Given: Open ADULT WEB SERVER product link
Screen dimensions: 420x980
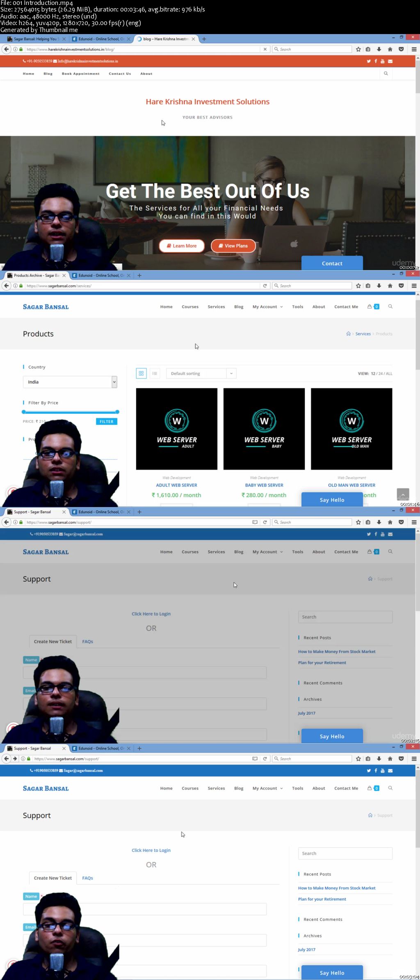Looking at the screenshot, I should 176,485.
